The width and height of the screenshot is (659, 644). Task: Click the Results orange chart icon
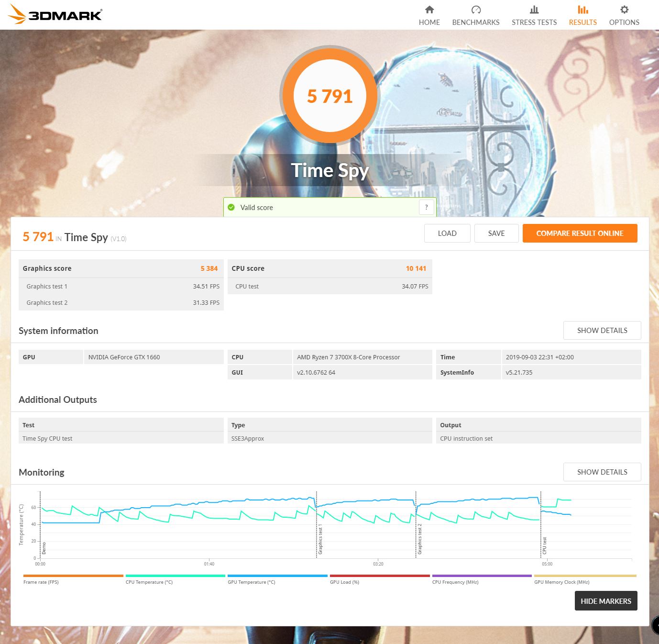point(583,10)
